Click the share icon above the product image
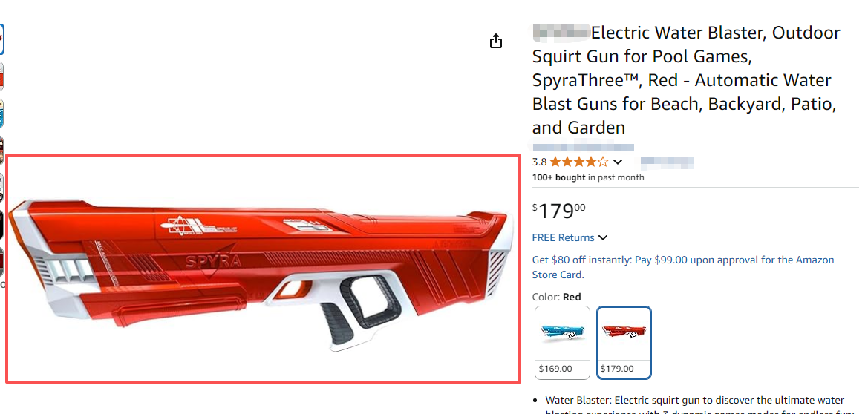Screen dimensions: 868x414 [496, 42]
